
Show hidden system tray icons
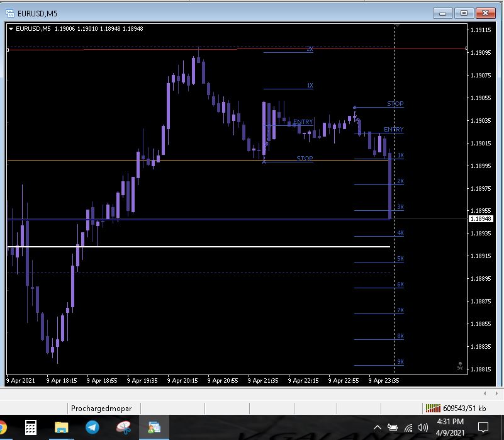tap(378, 427)
